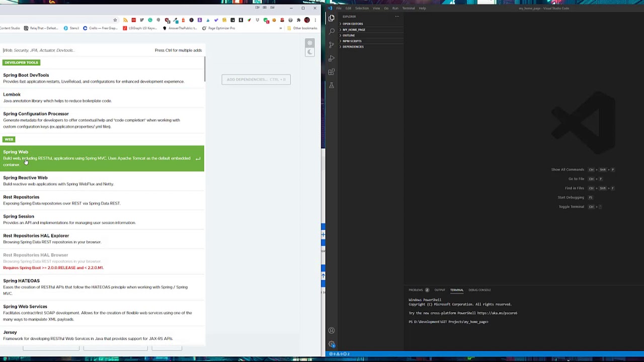The width and height of the screenshot is (644, 362).
Task: Select Spring Boot DevTools dependency
Action: point(102,78)
